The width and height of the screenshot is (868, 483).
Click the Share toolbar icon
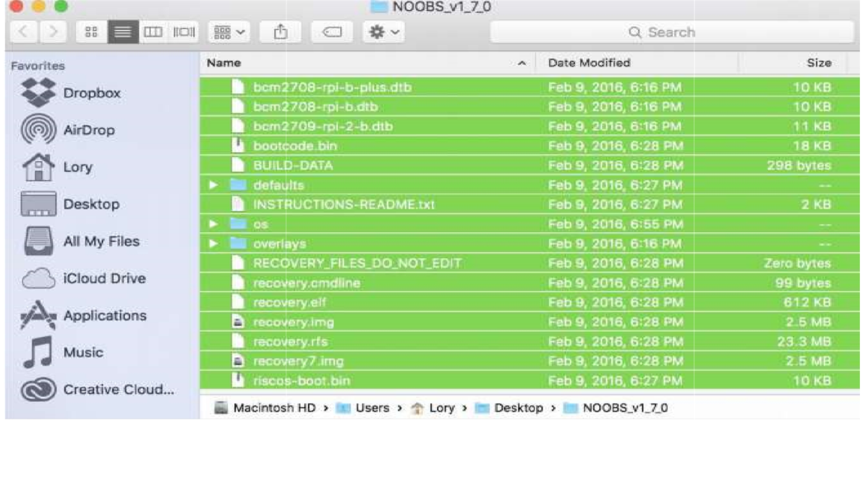click(280, 33)
